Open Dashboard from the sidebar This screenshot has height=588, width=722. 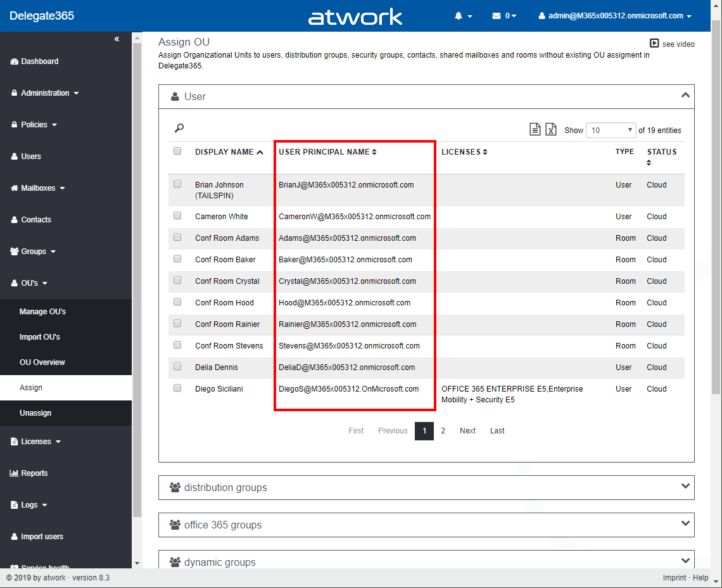pyautogui.click(x=39, y=61)
